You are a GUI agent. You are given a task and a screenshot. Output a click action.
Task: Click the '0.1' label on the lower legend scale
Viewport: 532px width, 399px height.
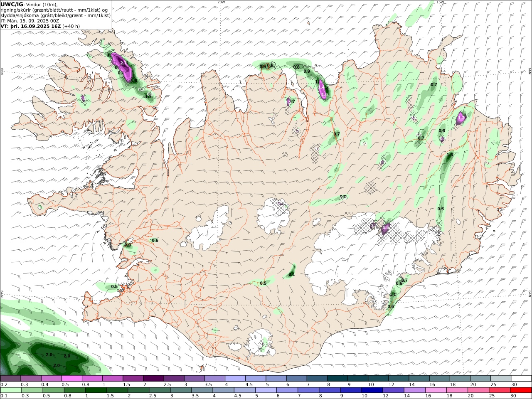[x=4, y=396]
